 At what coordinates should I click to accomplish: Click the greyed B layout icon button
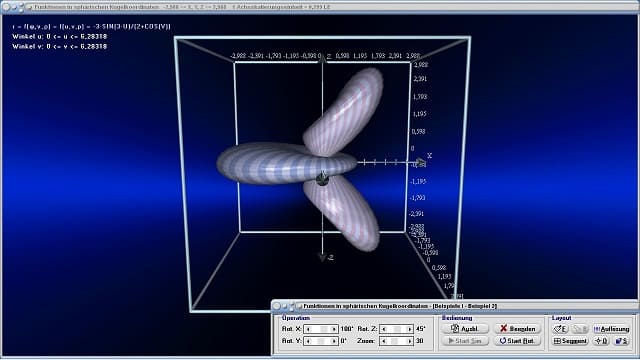[x=580, y=329]
